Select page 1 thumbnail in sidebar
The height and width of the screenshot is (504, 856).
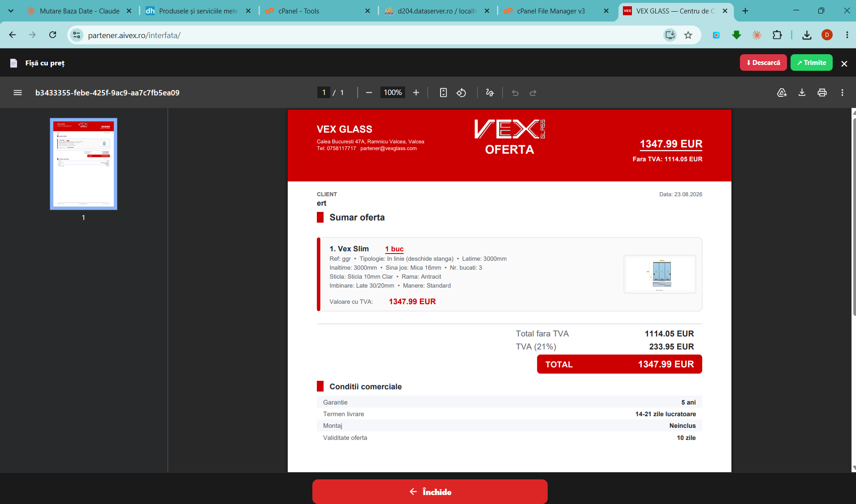83,164
